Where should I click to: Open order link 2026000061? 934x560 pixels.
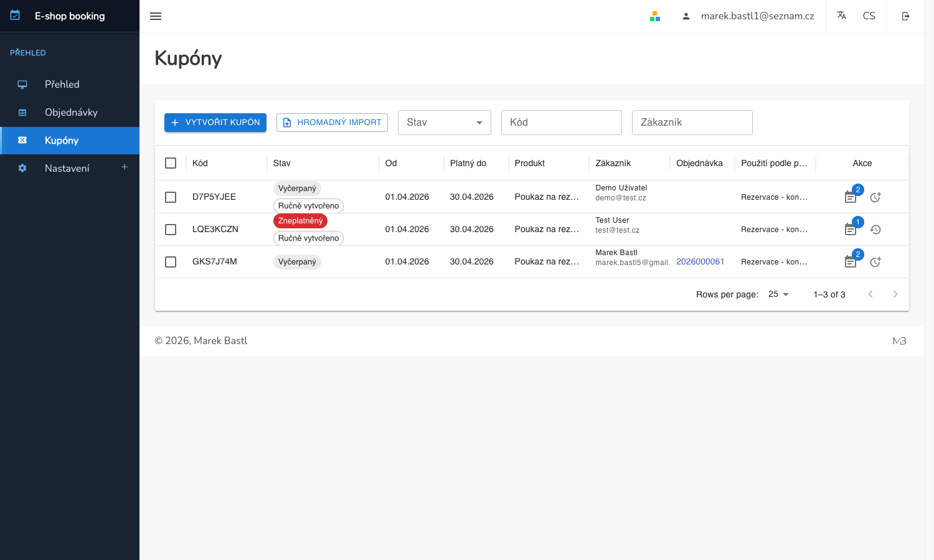click(x=700, y=262)
